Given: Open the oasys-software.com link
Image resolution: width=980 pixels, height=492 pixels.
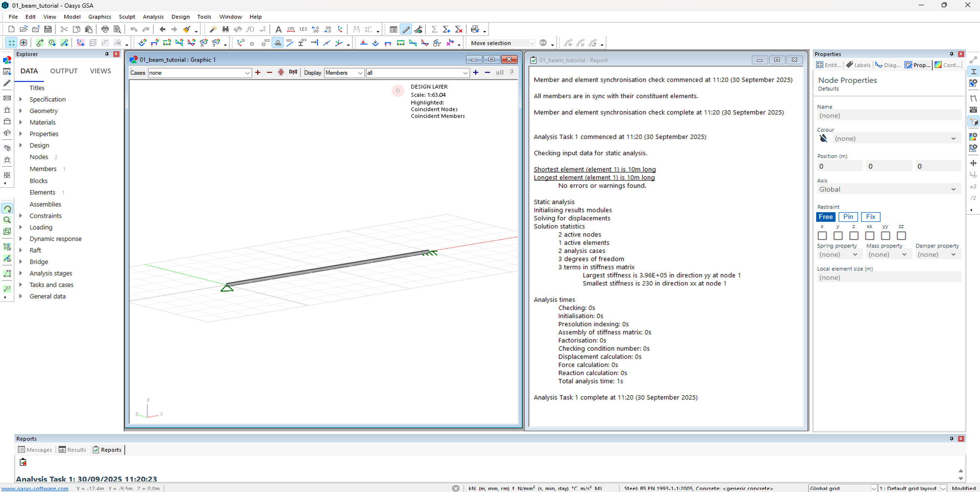Looking at the screenshot, I should click(35, 488).
